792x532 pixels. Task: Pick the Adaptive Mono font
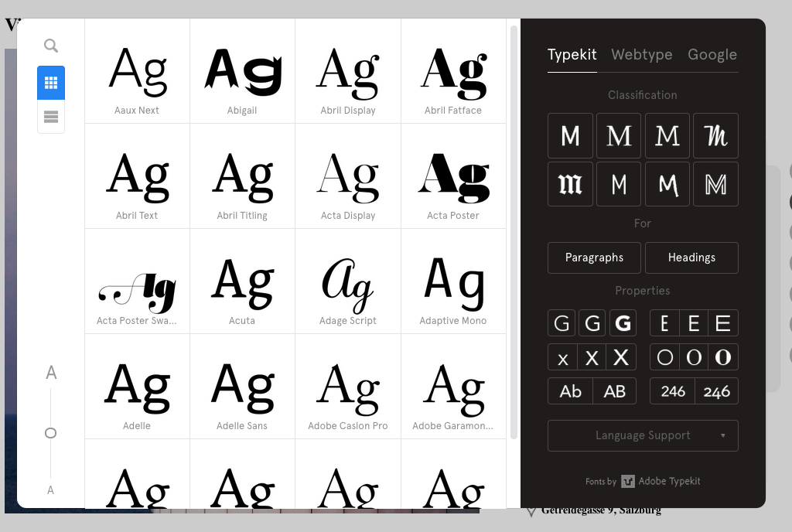[453, 281]
